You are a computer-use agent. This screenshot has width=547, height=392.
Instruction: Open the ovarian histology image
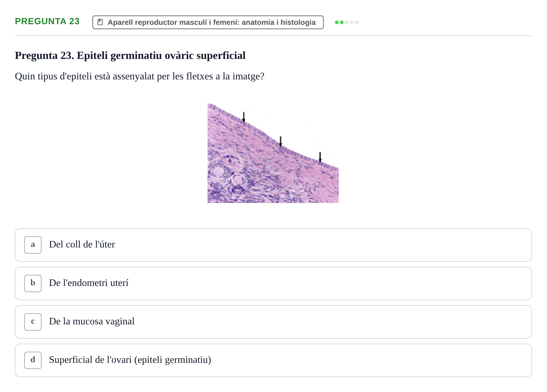tap(273, 153)
